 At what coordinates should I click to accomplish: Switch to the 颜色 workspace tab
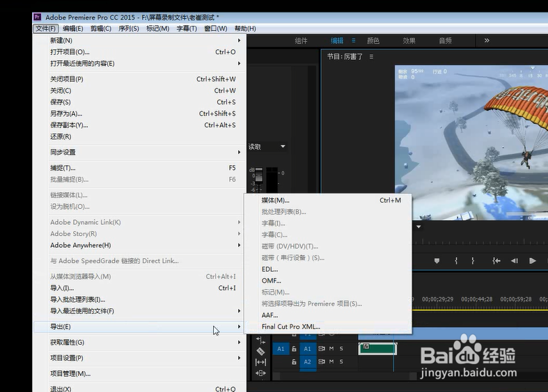(373, 41)
